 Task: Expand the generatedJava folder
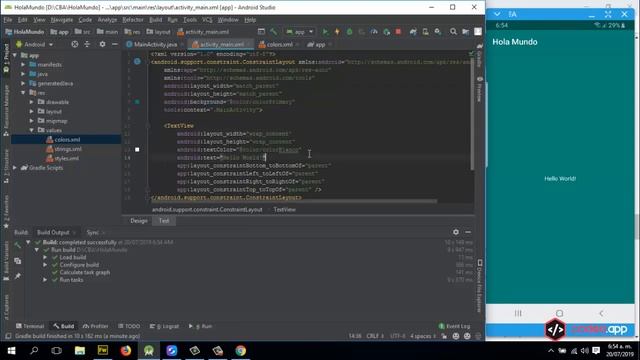tap(23, 83)
